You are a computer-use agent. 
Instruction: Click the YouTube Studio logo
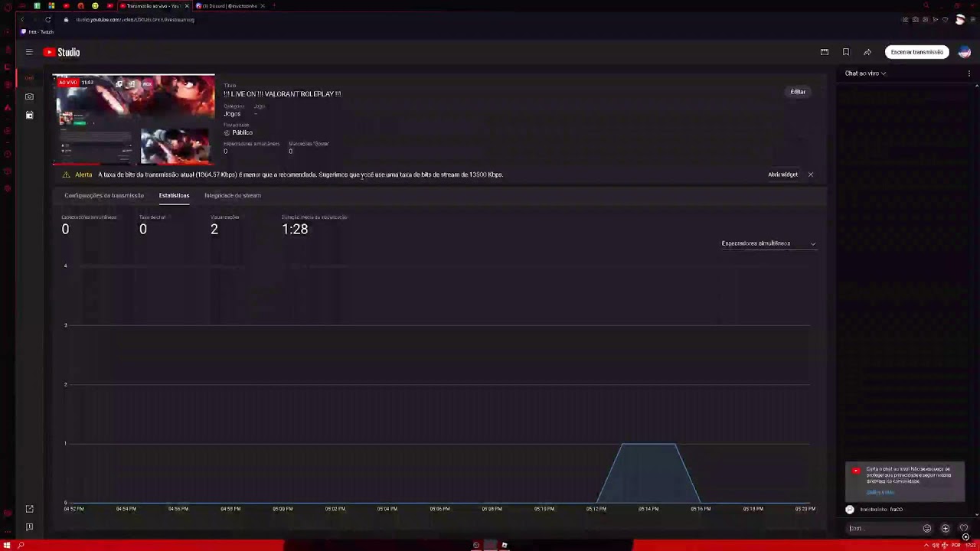[62, 52]
